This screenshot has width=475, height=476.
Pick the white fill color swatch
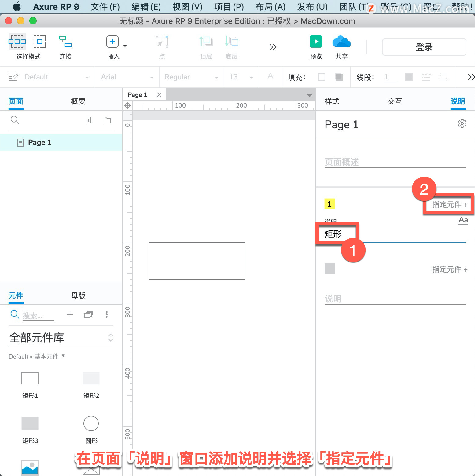pyautogui.click(x=322, y=77)
